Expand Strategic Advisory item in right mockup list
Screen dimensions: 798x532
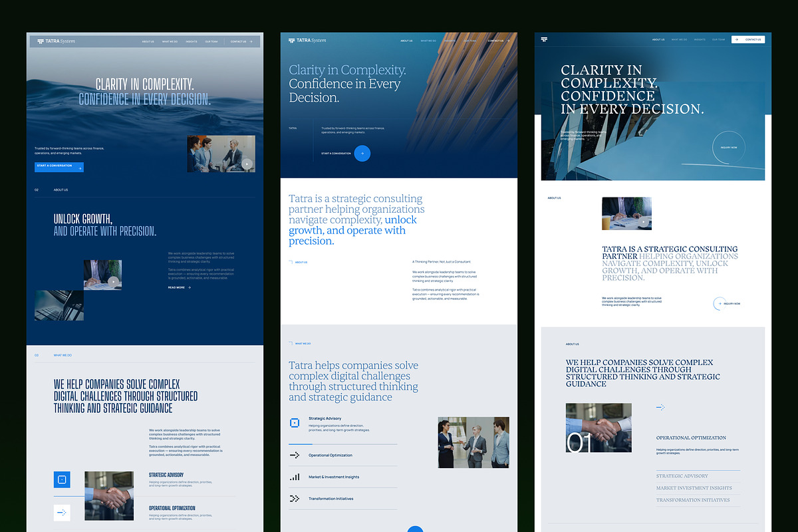tap(698, 476)
